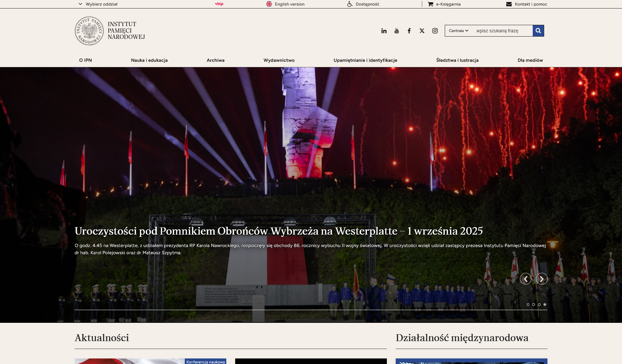Go to next slide with right arrow
Viewport: 622px width, 364px height.
click(542, 279)
